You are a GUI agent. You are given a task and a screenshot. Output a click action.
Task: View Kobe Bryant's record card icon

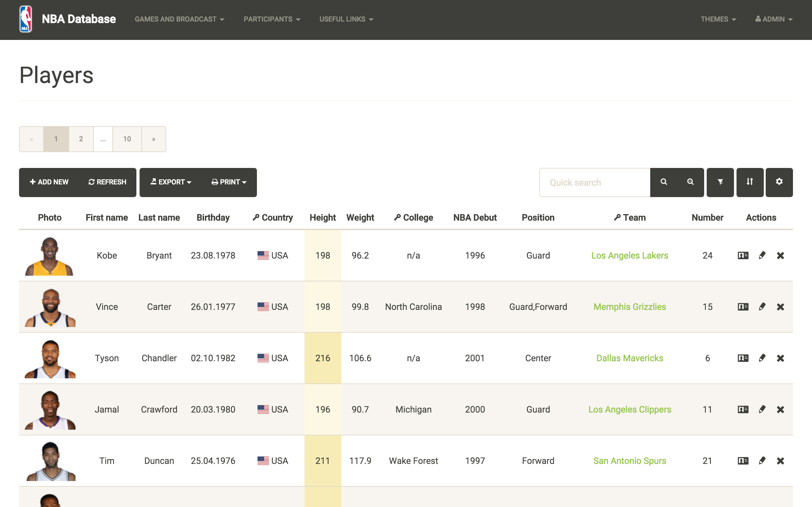(743, 255)
